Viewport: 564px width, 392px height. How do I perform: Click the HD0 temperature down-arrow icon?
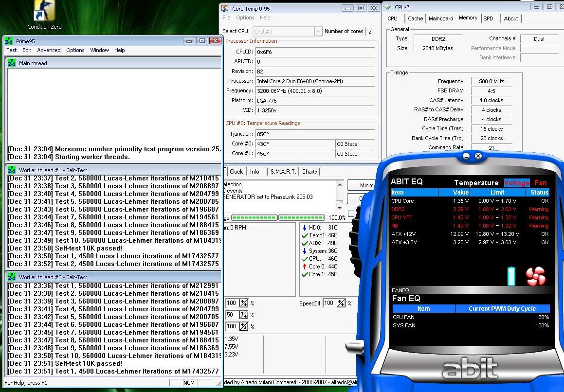tap(304, 227)
